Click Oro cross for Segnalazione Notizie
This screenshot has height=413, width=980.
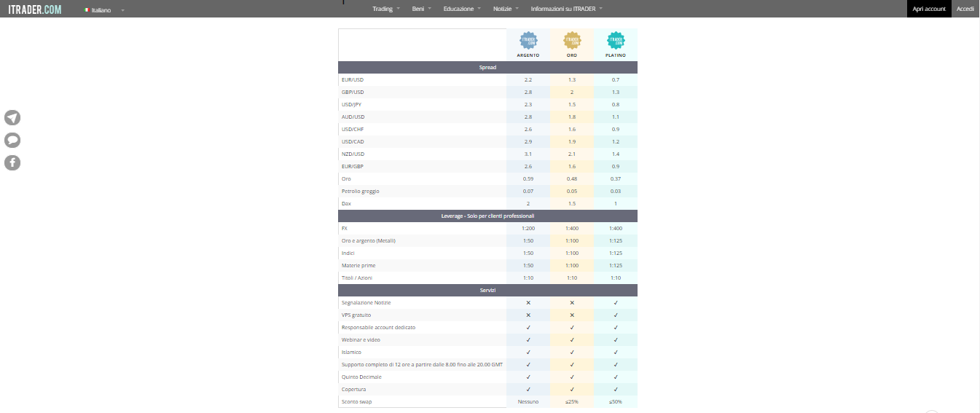point(572,302)
